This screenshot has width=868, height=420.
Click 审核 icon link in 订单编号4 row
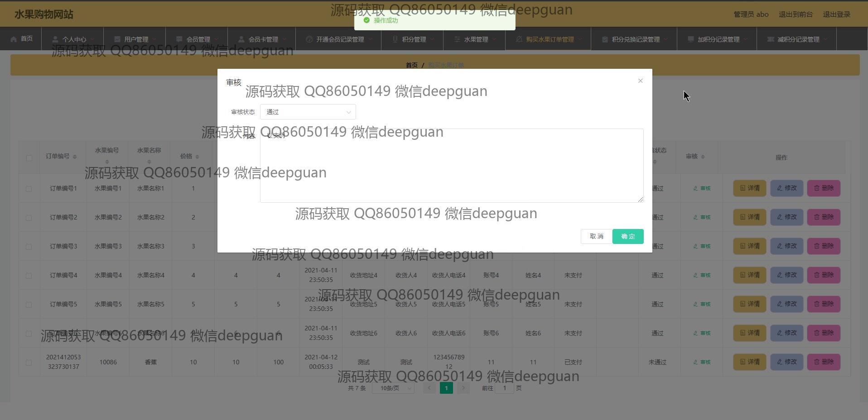click(x=702, y=275)
